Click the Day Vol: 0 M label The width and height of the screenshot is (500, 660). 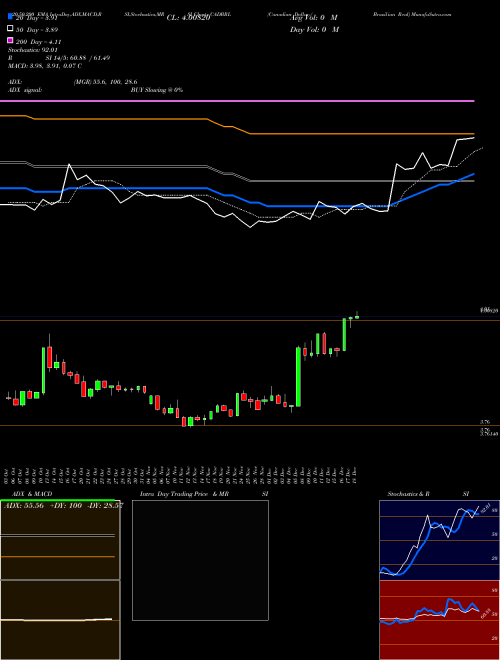pos(314,29)
